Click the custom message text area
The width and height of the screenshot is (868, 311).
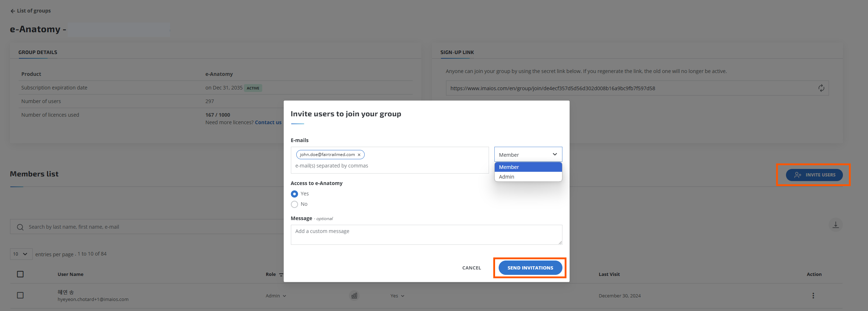[x=426, y=235]
